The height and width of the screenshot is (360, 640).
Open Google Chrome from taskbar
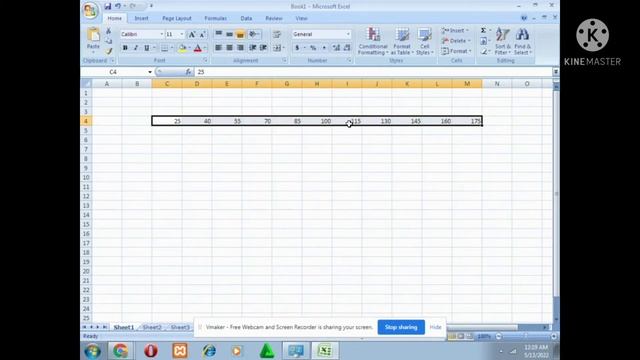tap(120, 351)
